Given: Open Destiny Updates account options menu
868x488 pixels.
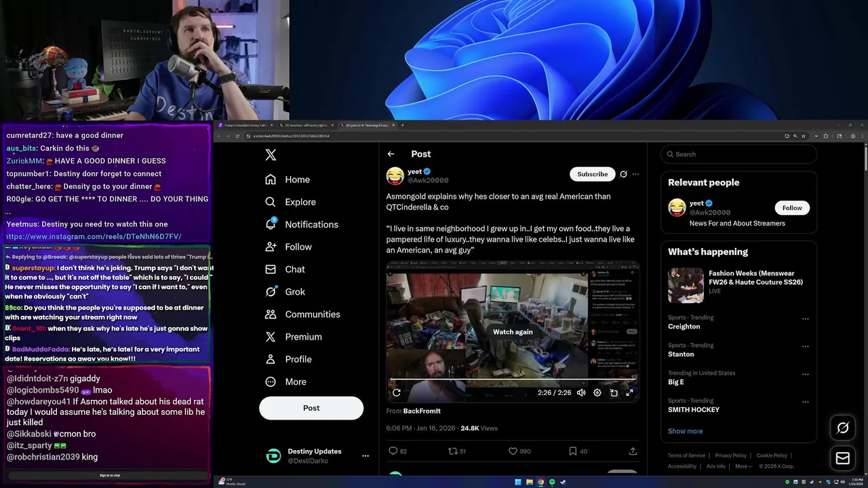Looking at the screenshot, I should click(365, 456).
